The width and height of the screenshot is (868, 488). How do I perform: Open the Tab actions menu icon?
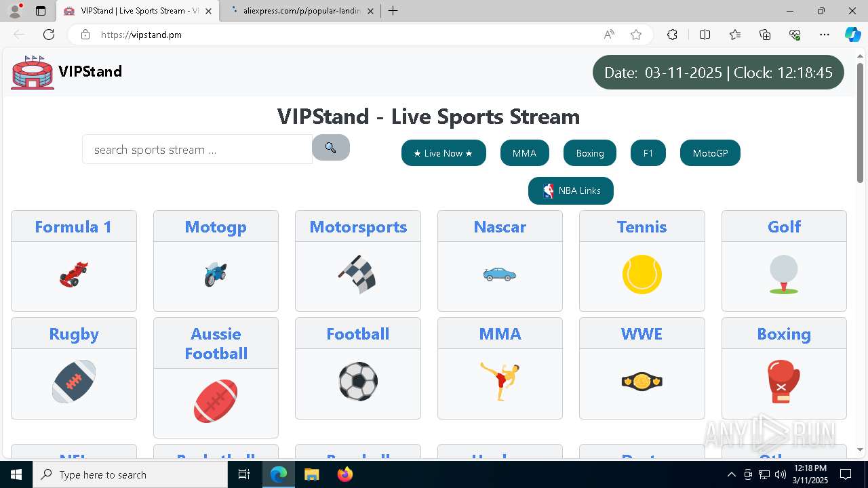click(x=41, y=11)
